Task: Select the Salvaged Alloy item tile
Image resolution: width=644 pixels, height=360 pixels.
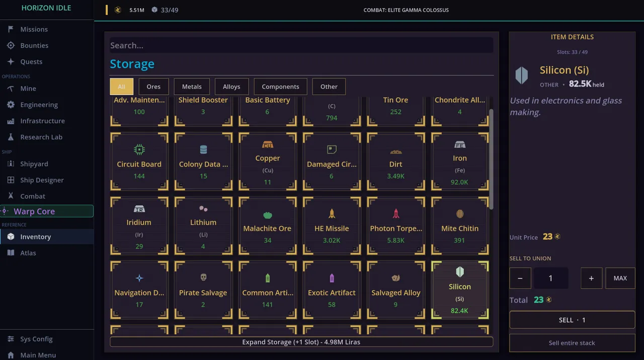Action: pyautogui.click(x=396, y=290)
